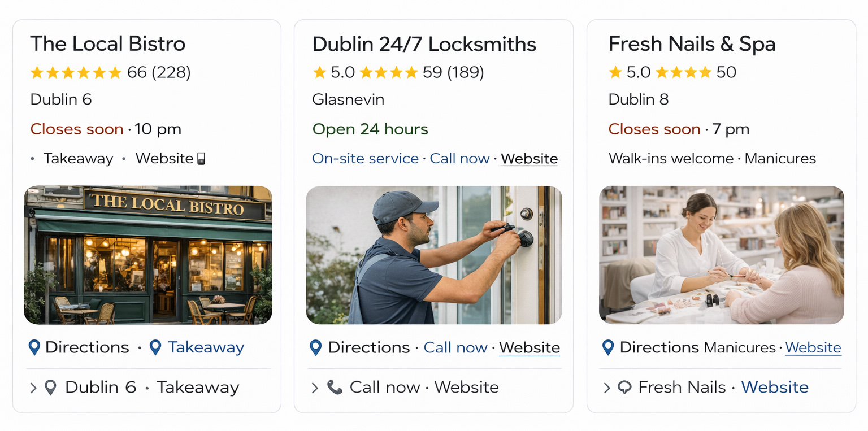
Task: Open the nail salon manicure photo
Action: pos(722,255)
